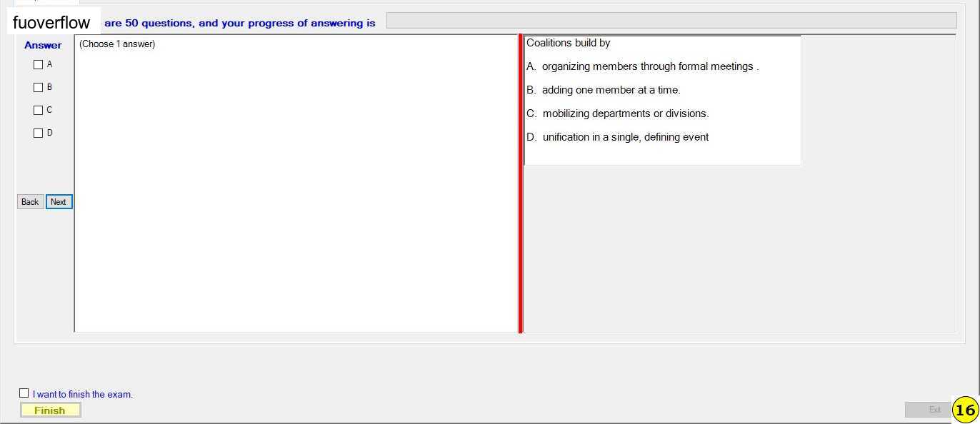This screenshot has width=980, height=424.
Task: Click answer text 'mobilizing departments or divisions'
Action: click(x=625, y=113)
